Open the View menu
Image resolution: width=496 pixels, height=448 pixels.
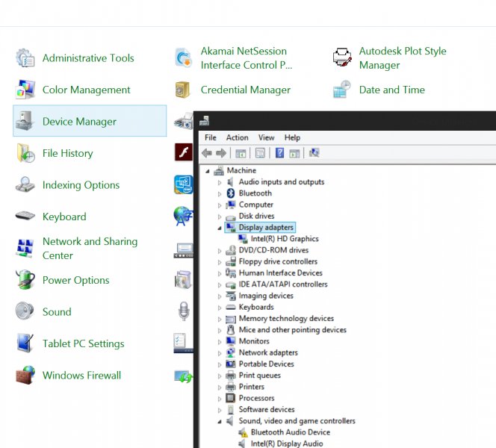click(x=266, y=137)
